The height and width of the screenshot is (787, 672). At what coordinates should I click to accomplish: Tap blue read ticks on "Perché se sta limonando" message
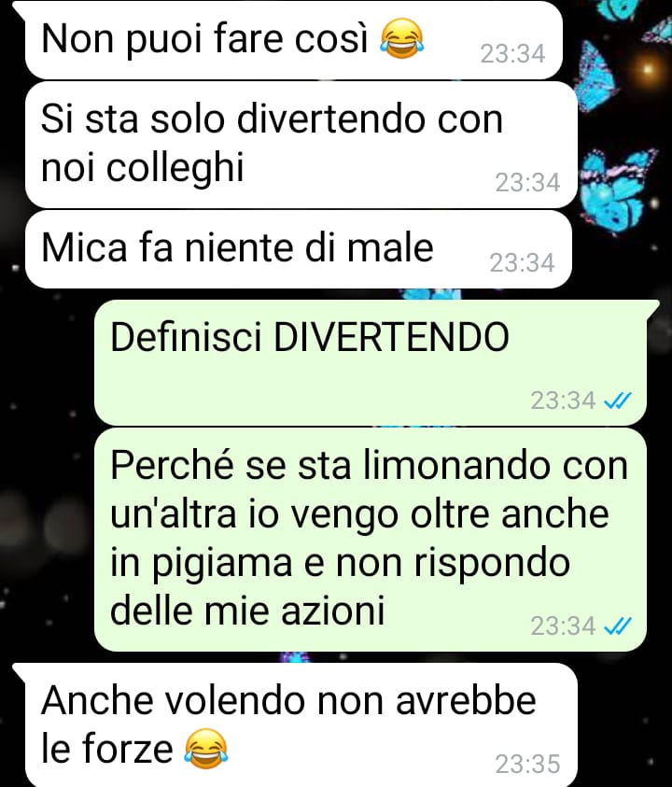618,625
